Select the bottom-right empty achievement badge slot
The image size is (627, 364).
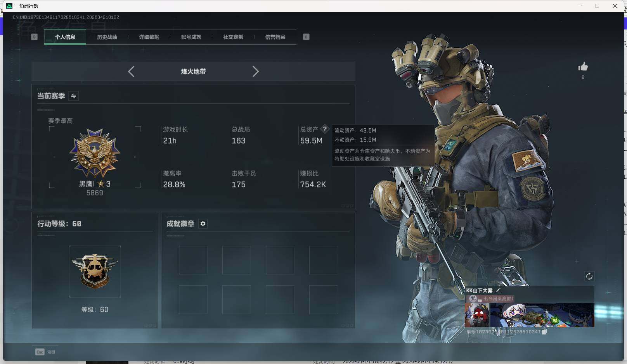pyautogui.click(x=324, y=300)
